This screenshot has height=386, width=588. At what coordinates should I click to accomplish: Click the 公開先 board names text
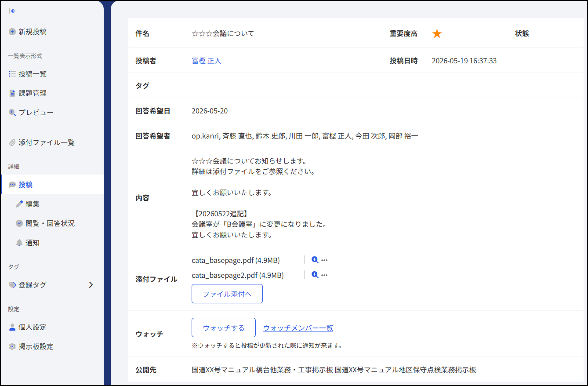pos(334,370)
